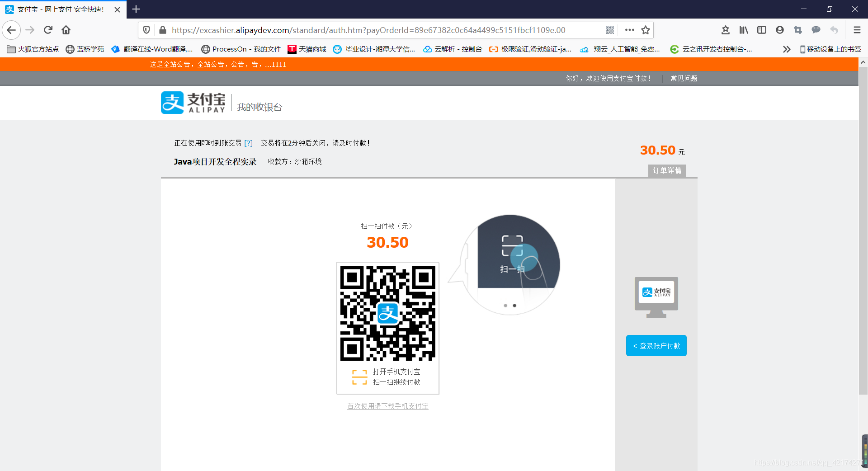Click 首次使用请下载手机支付宝 link
The width and height of the screenshot is (868, 471).
click(388, 406)
